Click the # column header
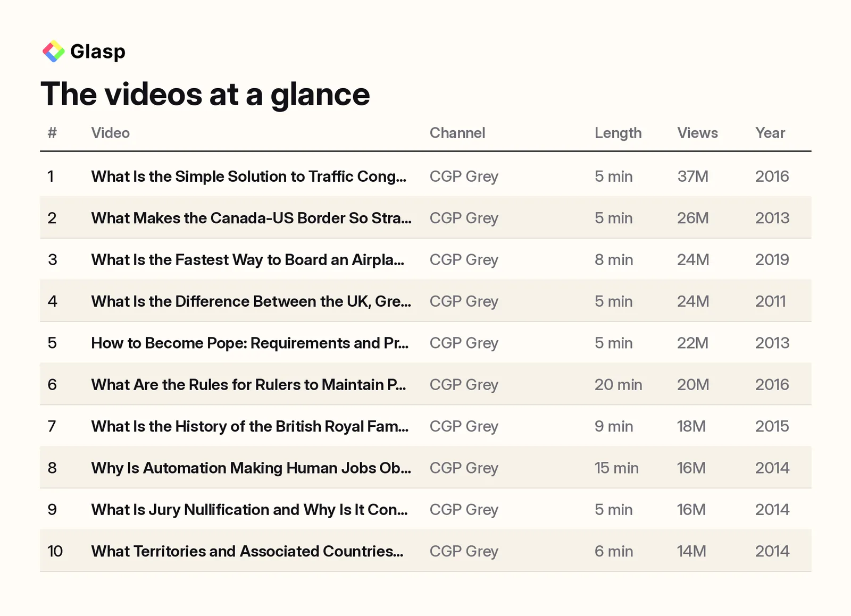The width and height of the screenshot is (851, 616). tap(52, 133)
